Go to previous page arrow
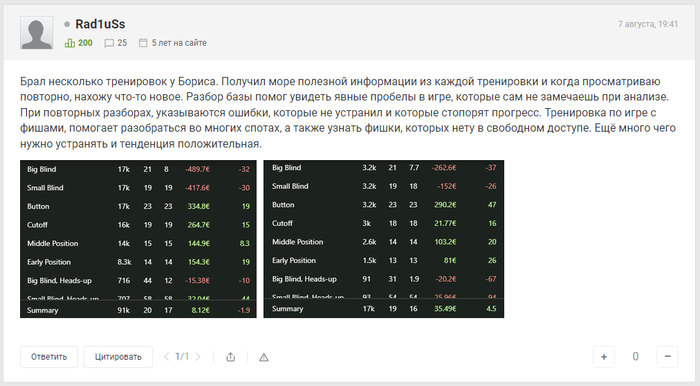This screenshot has width=700, height=386. (x=166, y=357)
